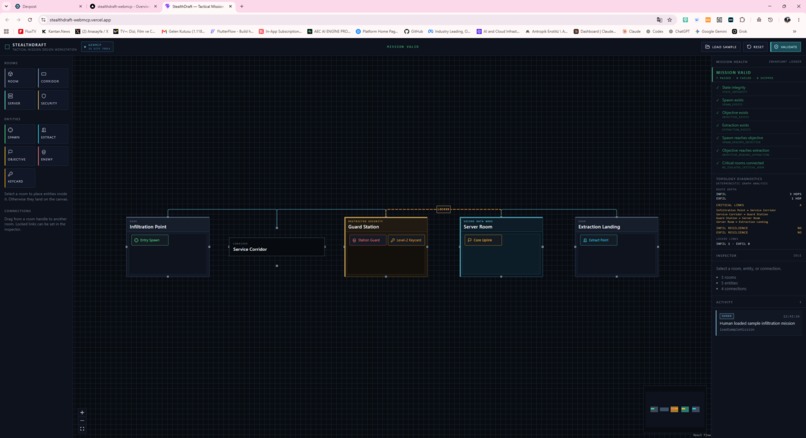Click the Station Guard entity chip
This screenshot has height=438, width=806.
(368, 240)
